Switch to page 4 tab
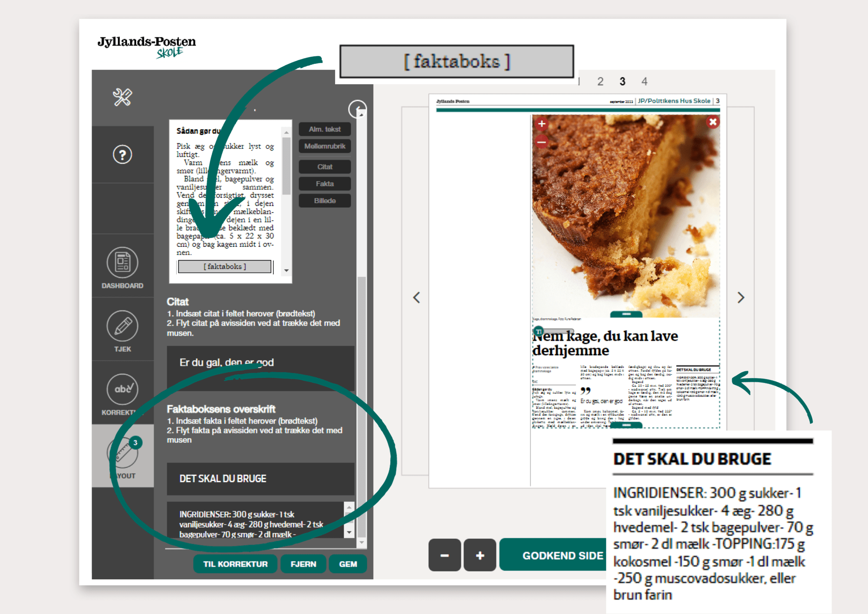This screenshot has width=868, height=614. 644,82
